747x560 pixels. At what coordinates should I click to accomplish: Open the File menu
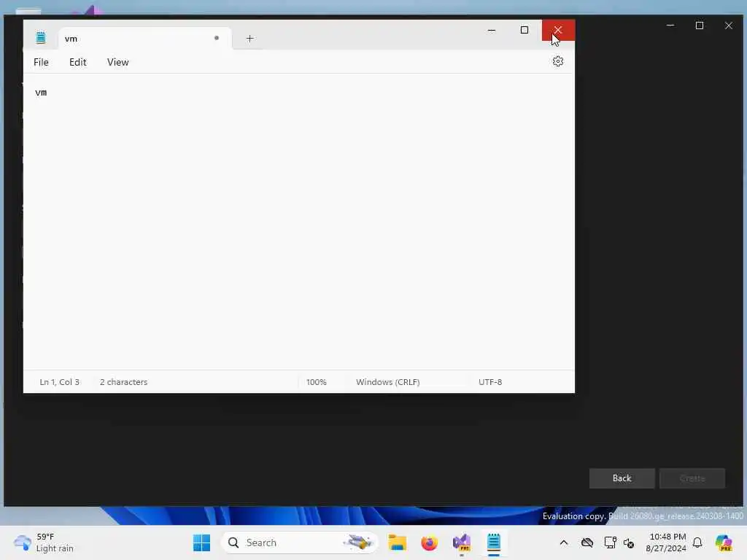[x=41, y=63]
